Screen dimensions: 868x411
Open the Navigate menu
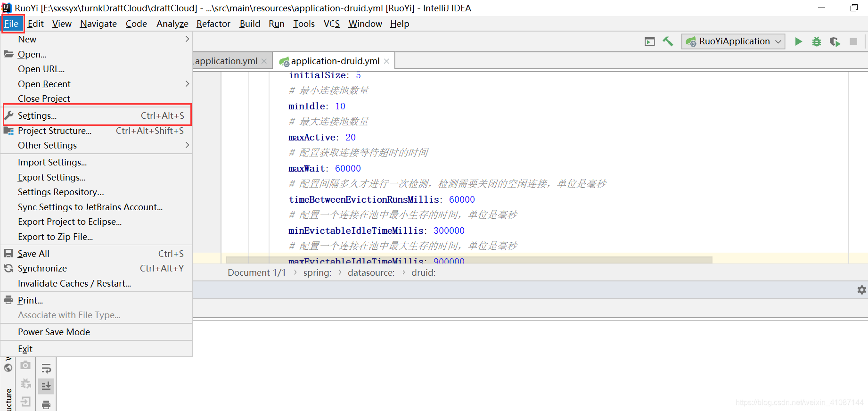click(x=98, y=24)
